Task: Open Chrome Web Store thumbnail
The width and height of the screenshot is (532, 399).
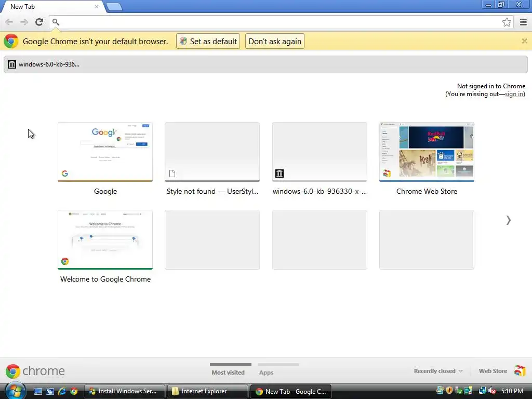Action: coord(427,152)
